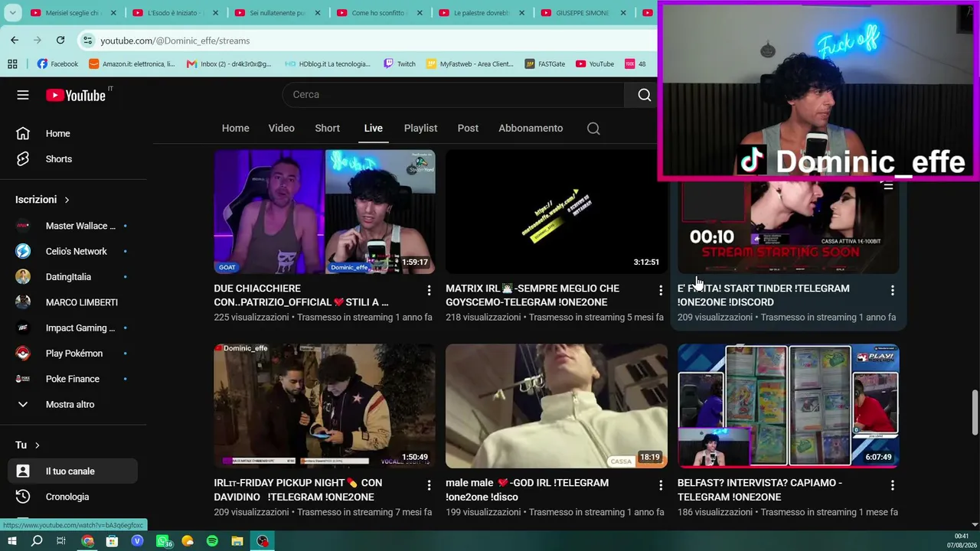Viewport: 980px width, 551px height.
Task: Open the MyFastweb bookmark
Action: click(470, 64)
